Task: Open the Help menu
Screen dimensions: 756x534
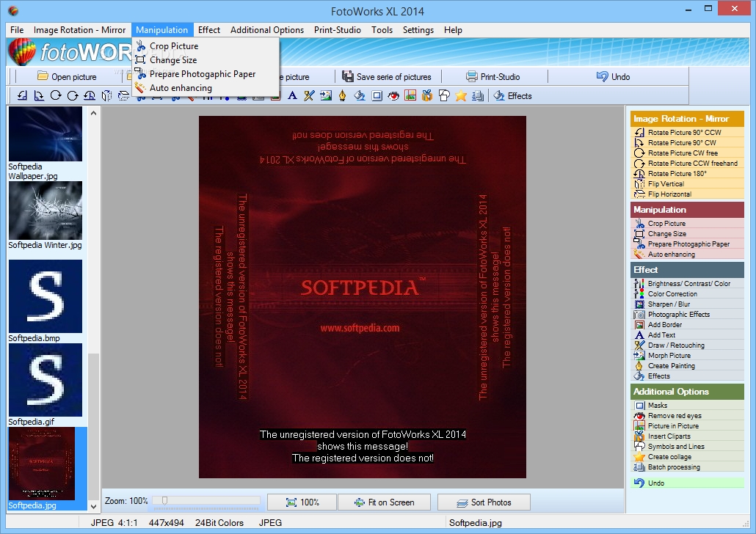Action: (453, 30)
